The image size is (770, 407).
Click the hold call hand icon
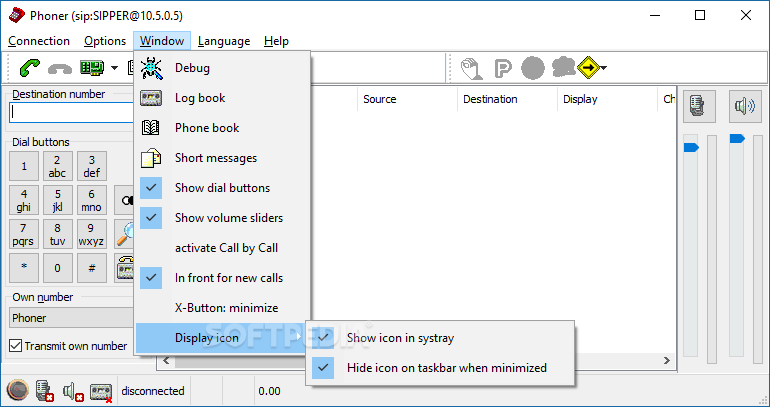pyautogui.click(x=471, y=68)
